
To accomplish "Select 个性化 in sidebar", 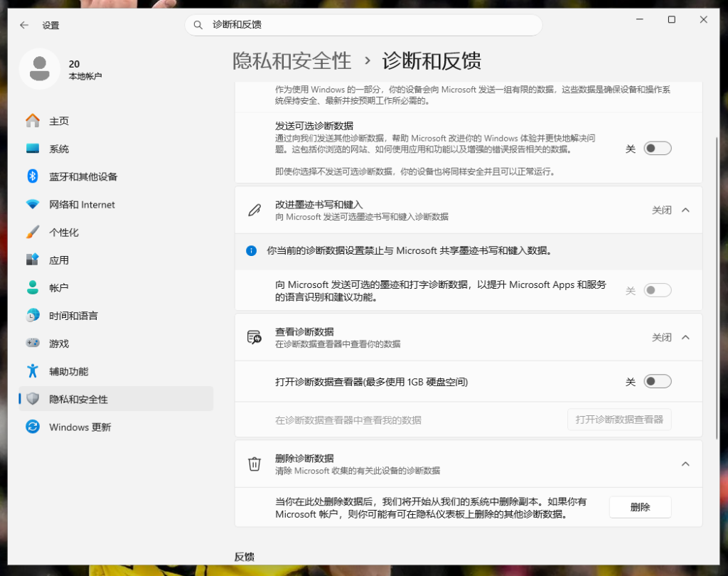I will click(116, 233).
